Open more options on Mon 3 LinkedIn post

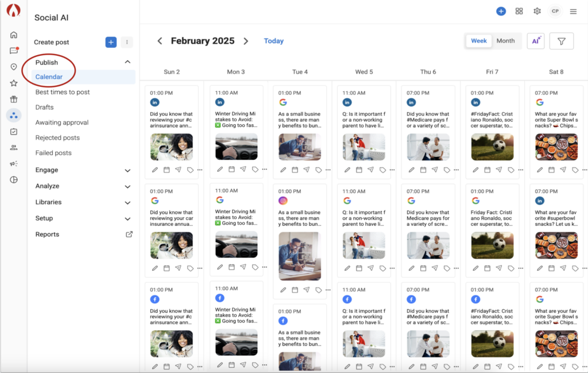coord(265,169)
